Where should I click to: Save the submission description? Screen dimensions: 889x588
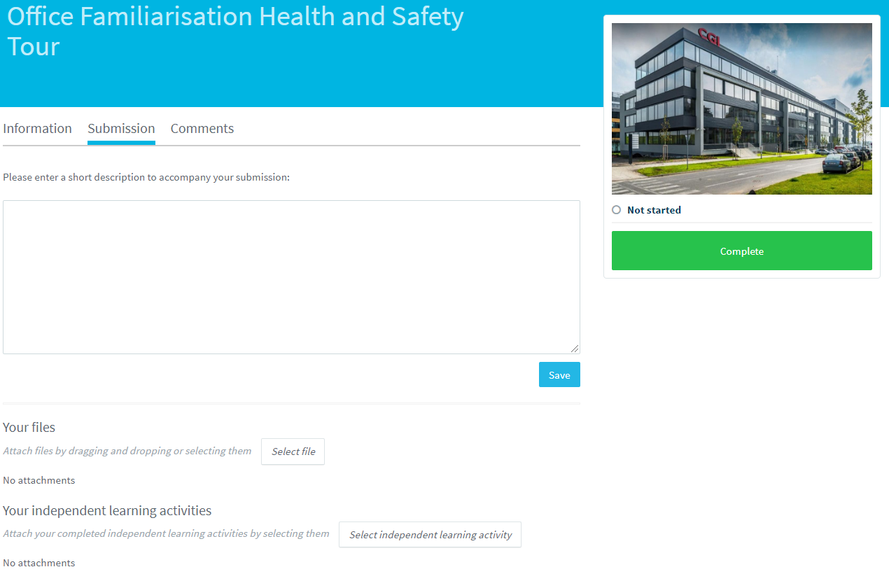point(559,374)
